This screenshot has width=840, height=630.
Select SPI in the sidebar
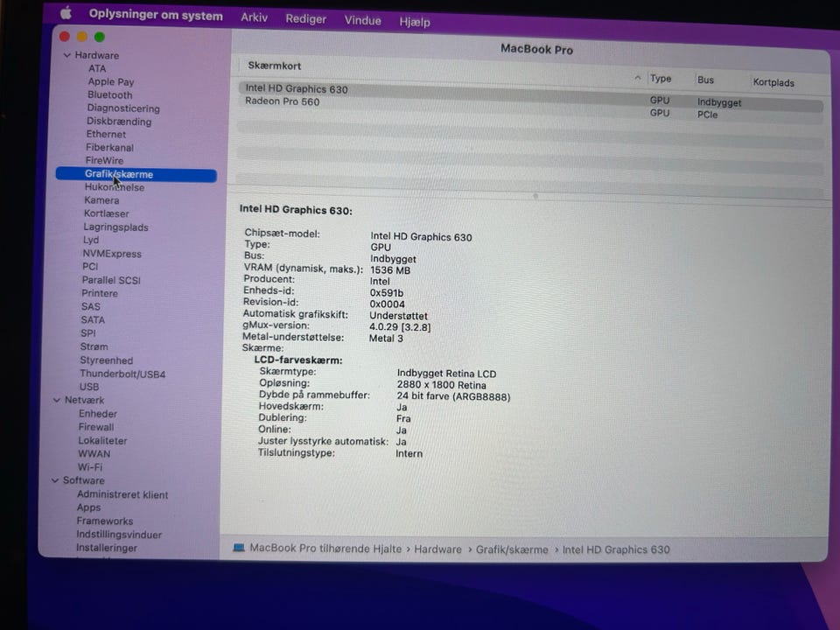tap(87, 333)
